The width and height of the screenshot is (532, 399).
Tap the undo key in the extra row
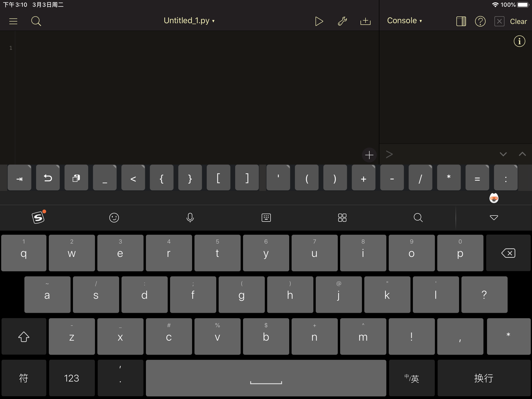(48, 178)
